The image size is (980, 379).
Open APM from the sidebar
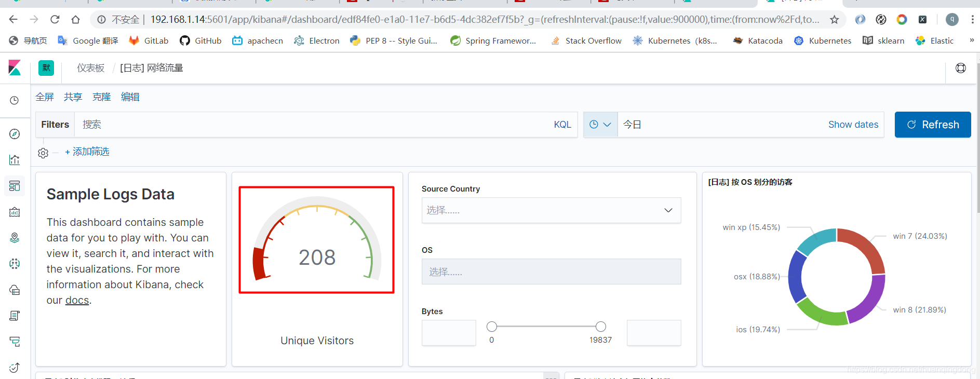(15, 342)
